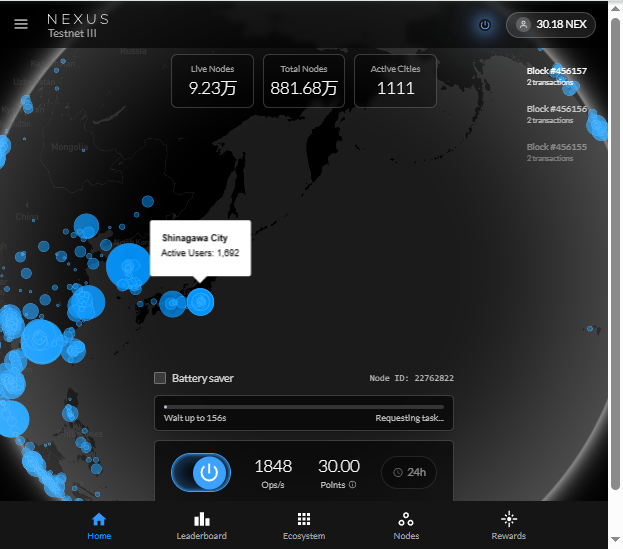Image resolution: width=623 pixels, height=549 pixels.
Task: Switch to the Rewards tab
Action: coord(509,526)
